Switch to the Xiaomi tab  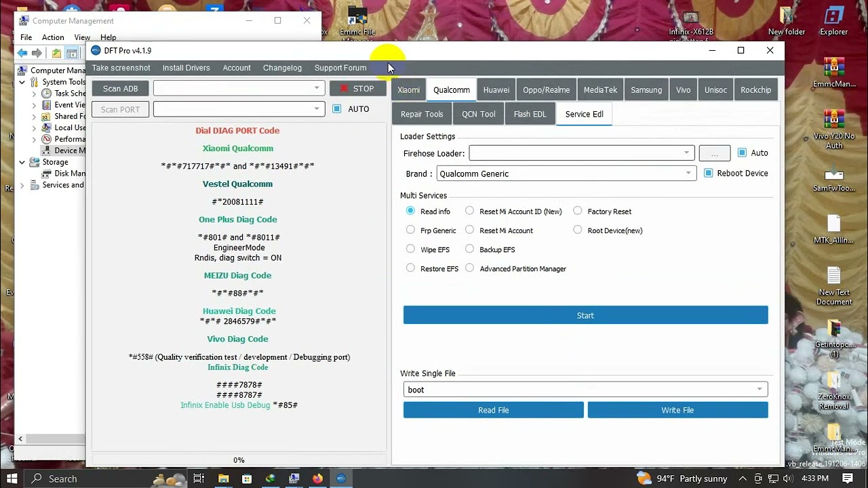(x=408, y=89)
